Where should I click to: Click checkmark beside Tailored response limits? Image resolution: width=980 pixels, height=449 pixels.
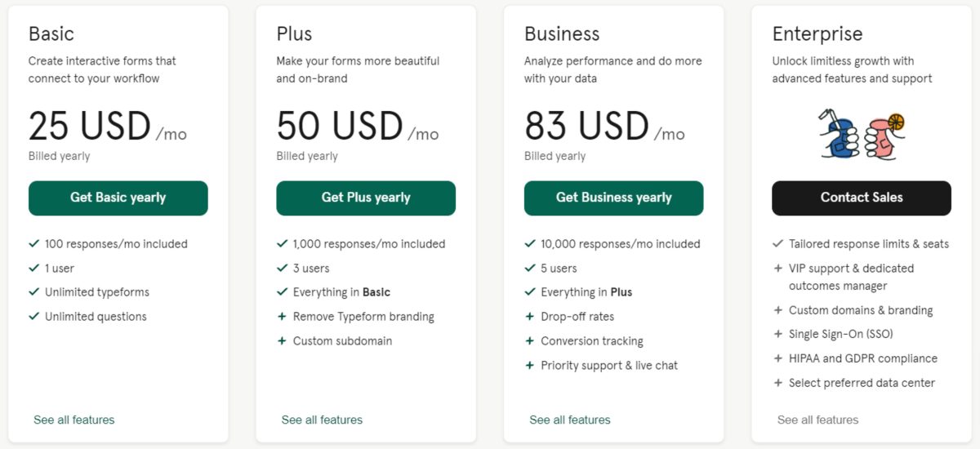pos(778,243)
